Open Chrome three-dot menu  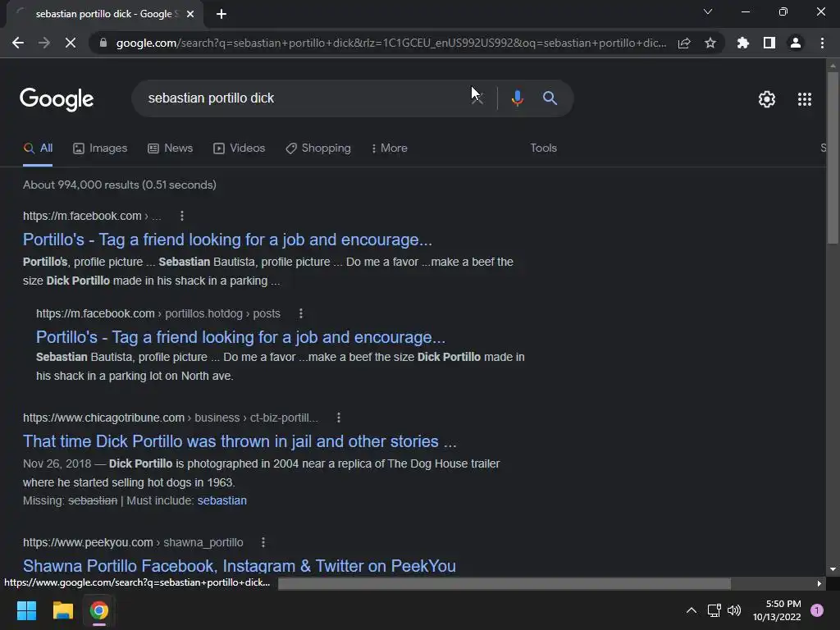(822, 43)
